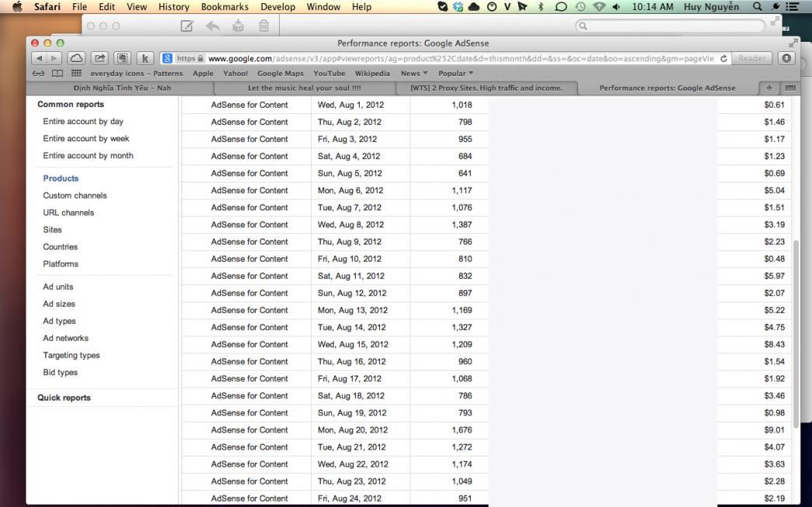Viewport: 812px width, 507px height.
Task: Enter full screen in the Safari window
Action: (x=793, y=43)
